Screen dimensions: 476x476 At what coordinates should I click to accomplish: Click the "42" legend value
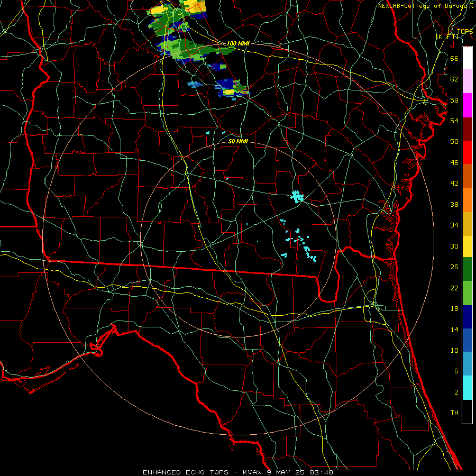click(454, 183)
